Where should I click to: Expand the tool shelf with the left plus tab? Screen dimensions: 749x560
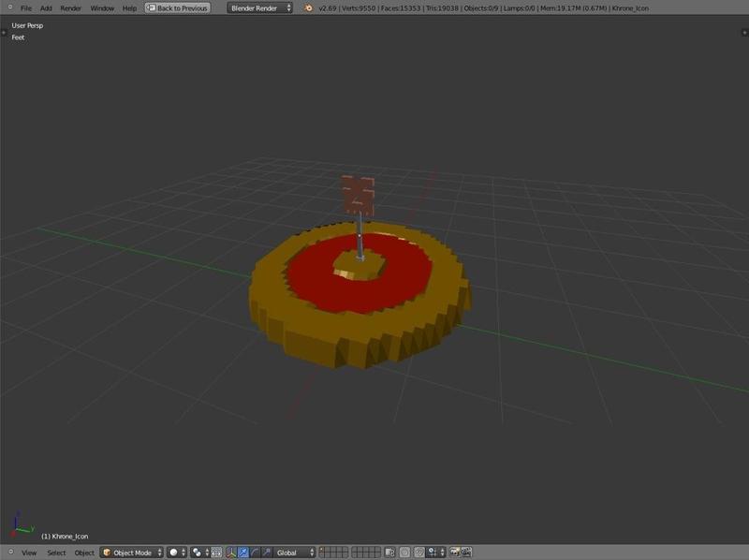(4, 33)
